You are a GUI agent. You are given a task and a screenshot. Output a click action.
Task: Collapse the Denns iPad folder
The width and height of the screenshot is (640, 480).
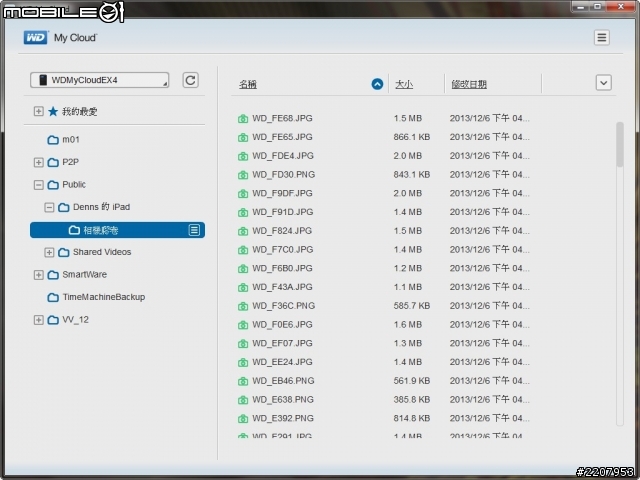49,207
